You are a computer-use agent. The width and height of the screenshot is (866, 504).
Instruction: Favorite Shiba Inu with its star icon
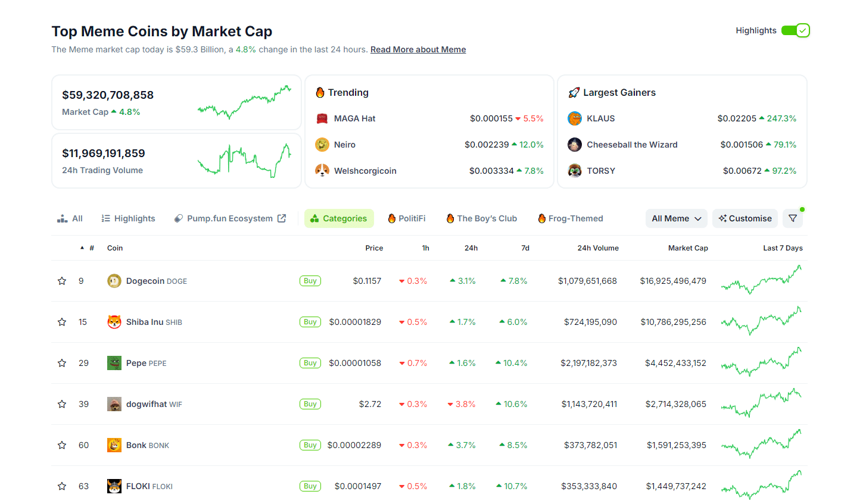pyautogui.click(x=62, y=322)
